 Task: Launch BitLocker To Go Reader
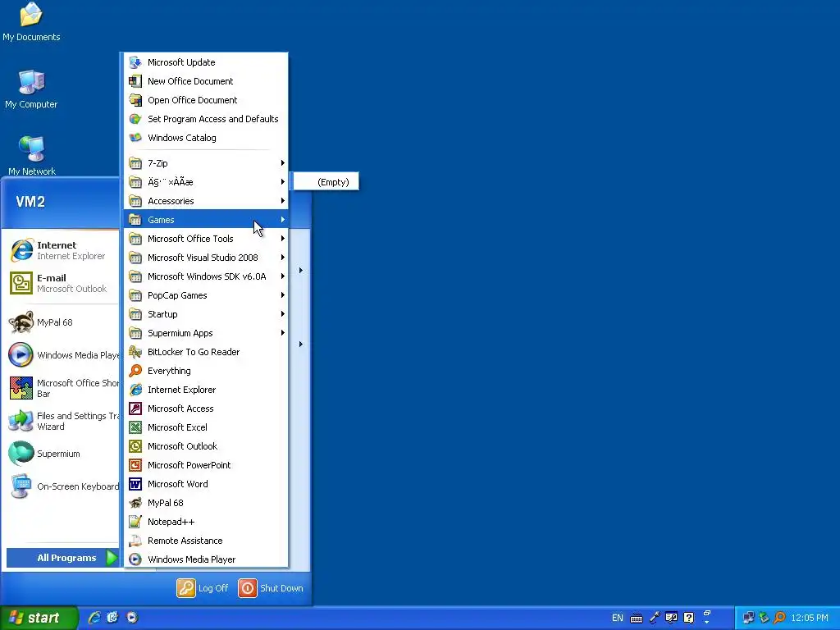coord(206,352)
